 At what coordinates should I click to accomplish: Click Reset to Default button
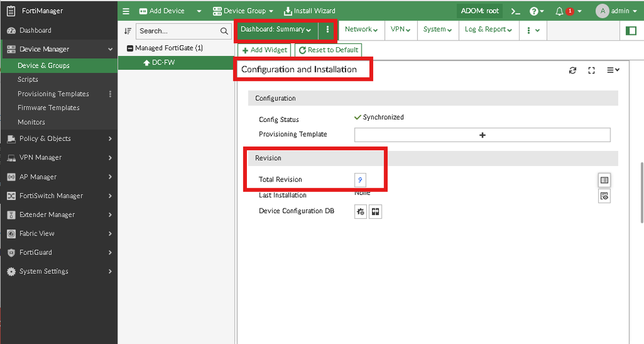[328, 50]
